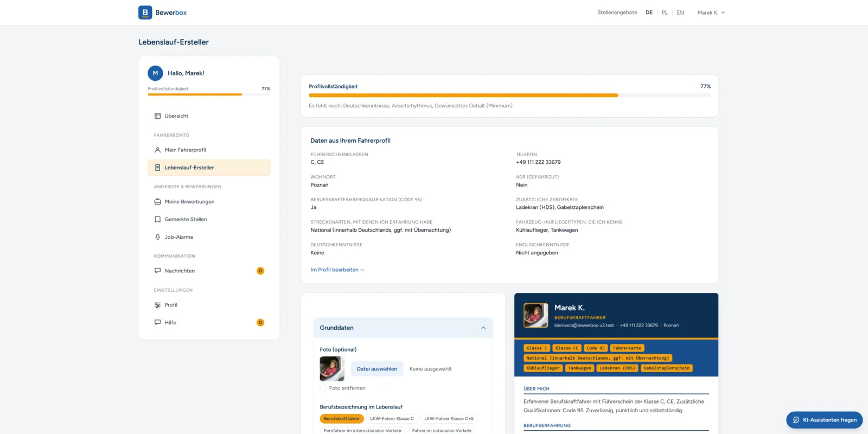Click the Ladekran (HDS) tag in preview
This screenshot has height=434, width=868.
tap(617, 368)
